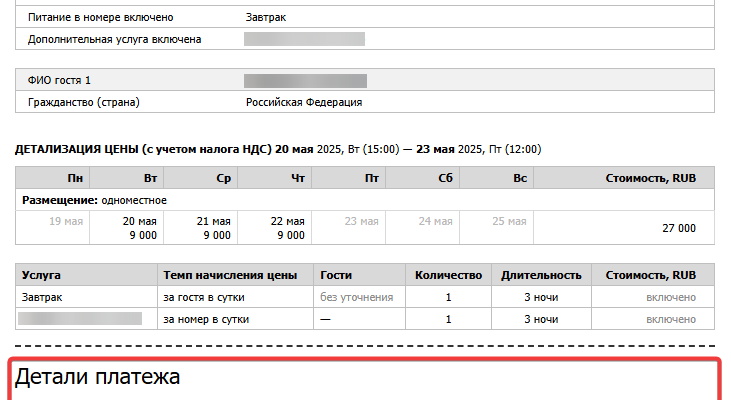Screen dimensions: 731x400
Task: Click the greyed-out 19 мая cell
Action: tap(67, 221)
